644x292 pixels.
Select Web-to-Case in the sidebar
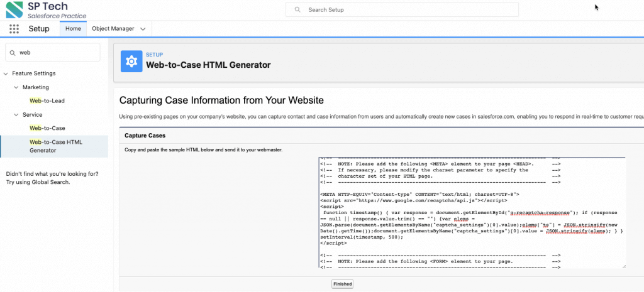[x=47, y=128]
